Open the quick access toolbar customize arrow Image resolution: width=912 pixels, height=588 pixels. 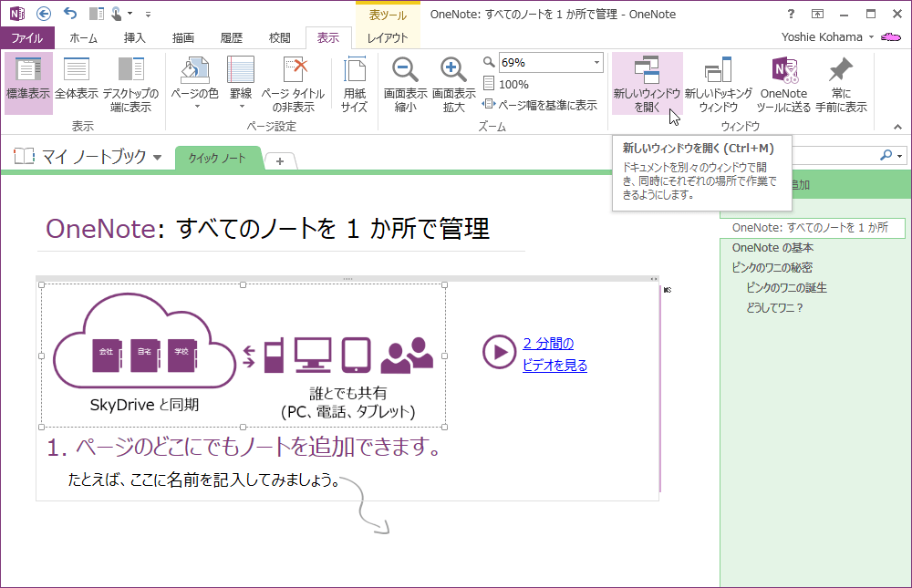149,14
